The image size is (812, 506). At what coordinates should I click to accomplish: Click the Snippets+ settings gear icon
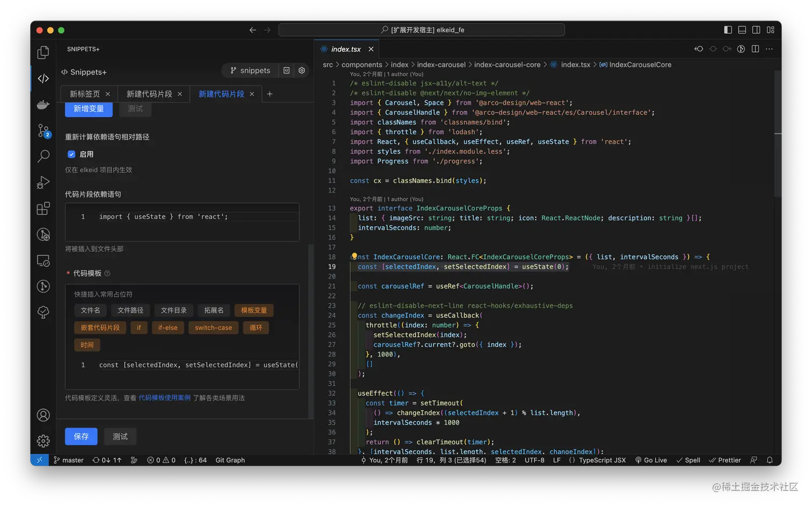pyautogui.click(x=302, y=70)
